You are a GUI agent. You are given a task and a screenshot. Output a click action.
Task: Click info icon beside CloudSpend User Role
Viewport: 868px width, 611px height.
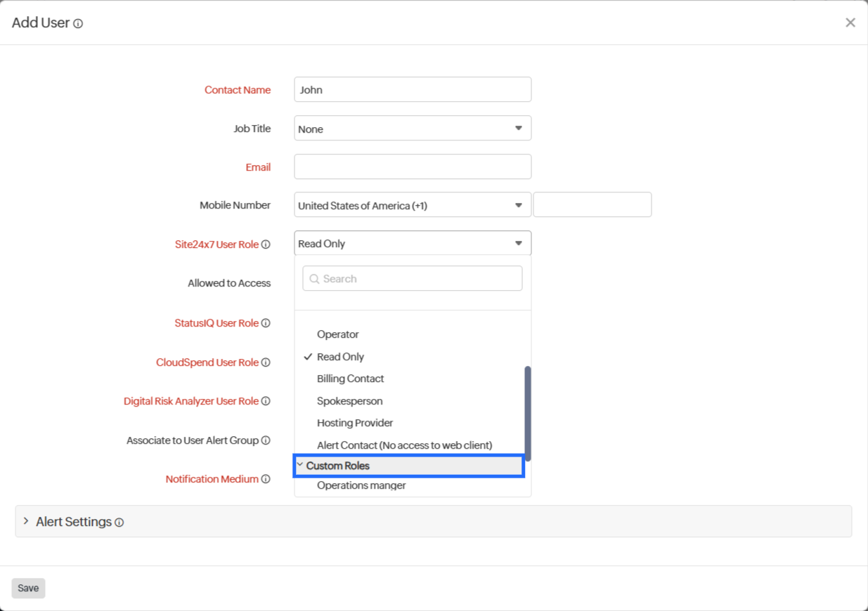point(266,363)
